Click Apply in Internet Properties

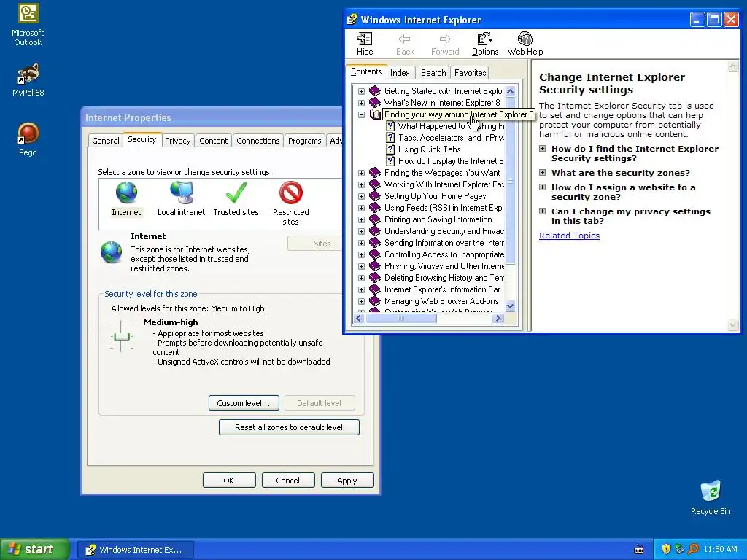(347, 481)
